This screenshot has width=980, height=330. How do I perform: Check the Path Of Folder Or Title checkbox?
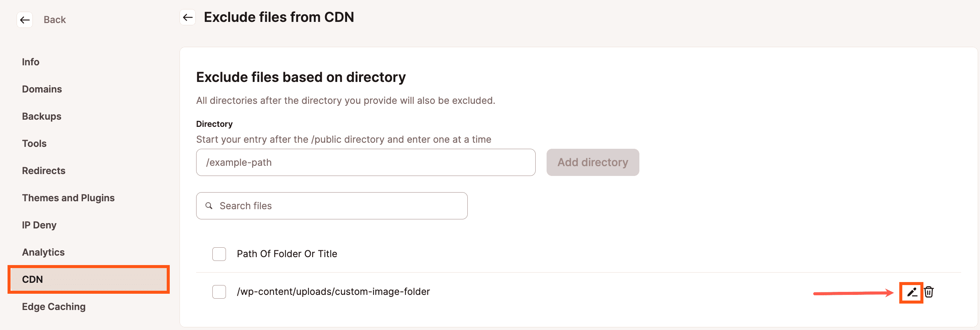219,254
